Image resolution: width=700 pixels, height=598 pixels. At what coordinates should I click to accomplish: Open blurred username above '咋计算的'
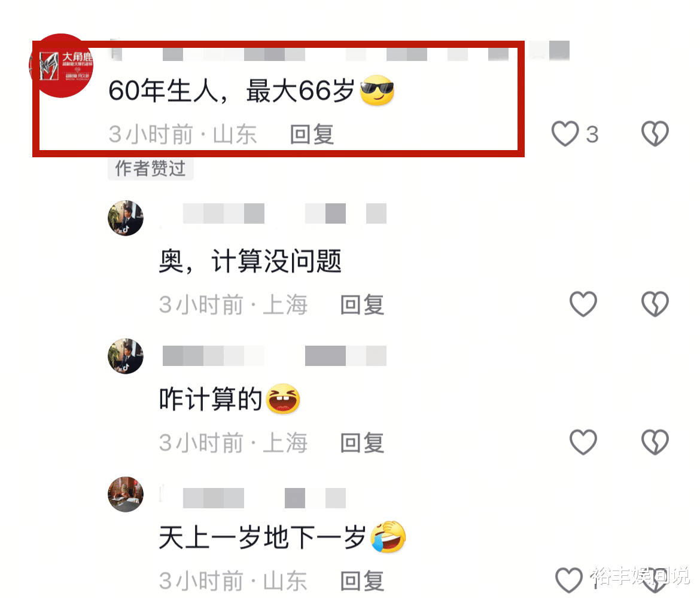pyautogui.click(x=273, y=356)
